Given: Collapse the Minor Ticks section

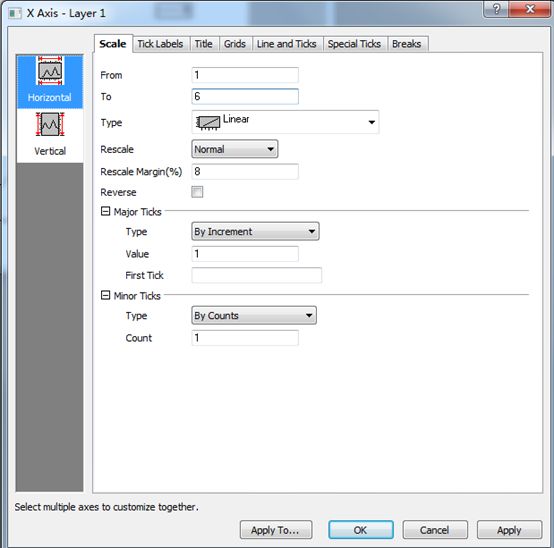Looking at the screenshot, I should 105,295.
